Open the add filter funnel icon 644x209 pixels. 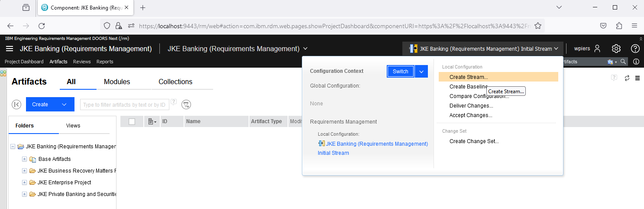pos(186,104)
